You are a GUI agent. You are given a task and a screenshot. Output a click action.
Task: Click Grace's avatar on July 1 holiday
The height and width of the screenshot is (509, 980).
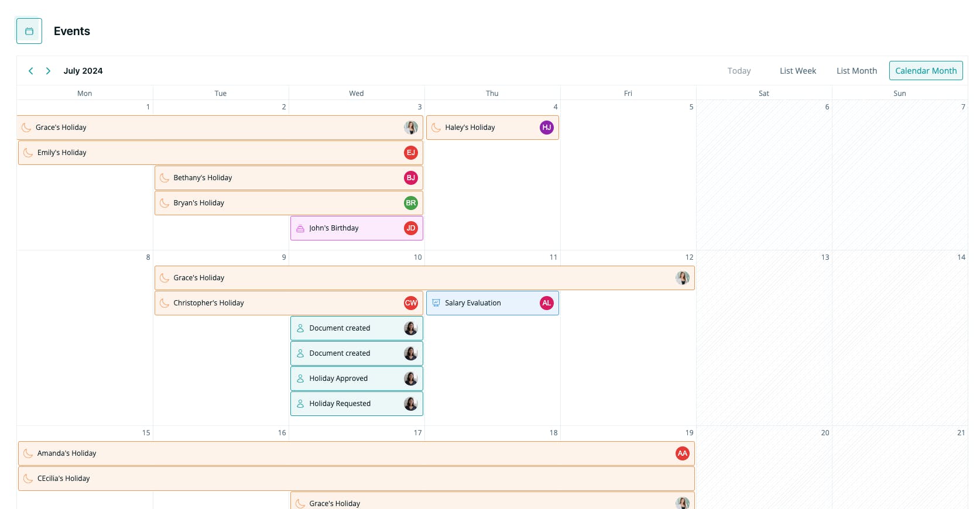pos(411,128)
